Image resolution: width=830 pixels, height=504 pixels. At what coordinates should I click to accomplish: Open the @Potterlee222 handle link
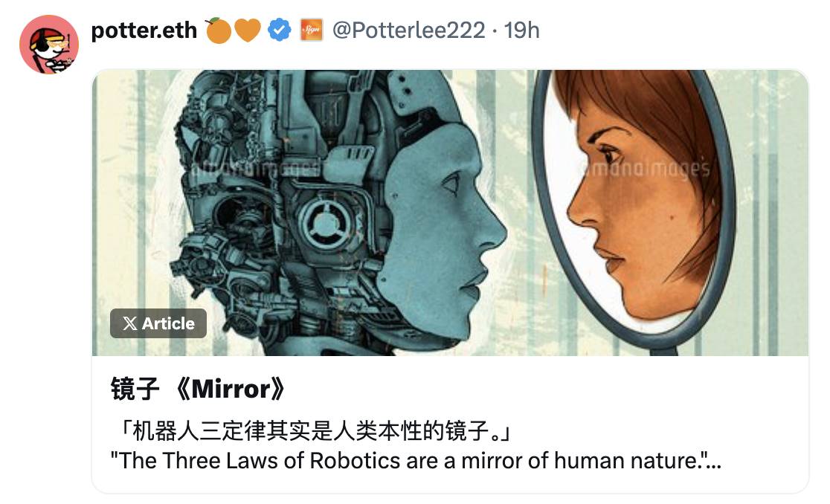pyautogui.click(x=408, y=30)
